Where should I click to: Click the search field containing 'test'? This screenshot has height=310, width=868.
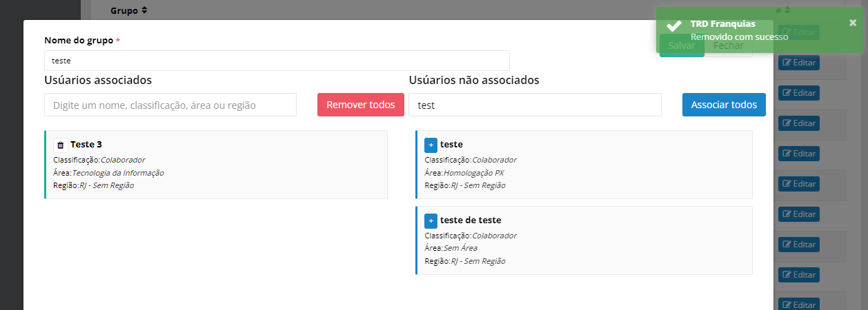534,105
